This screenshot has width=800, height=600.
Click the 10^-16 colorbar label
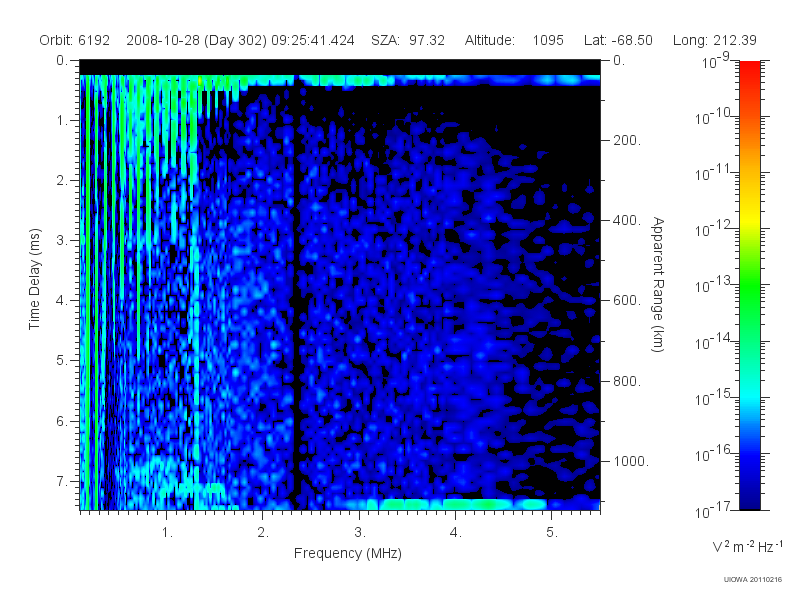click(715, 454)
